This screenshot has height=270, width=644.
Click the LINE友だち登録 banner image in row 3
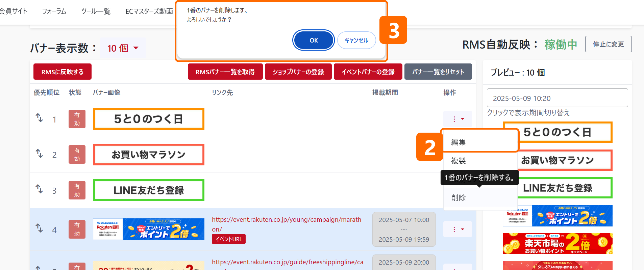point(149,190)
